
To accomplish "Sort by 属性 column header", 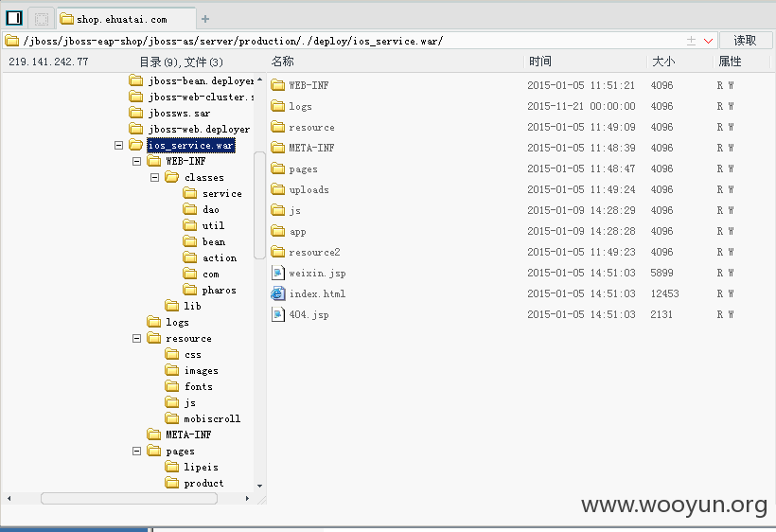I will pyautogui.click(x=730, y=62).
